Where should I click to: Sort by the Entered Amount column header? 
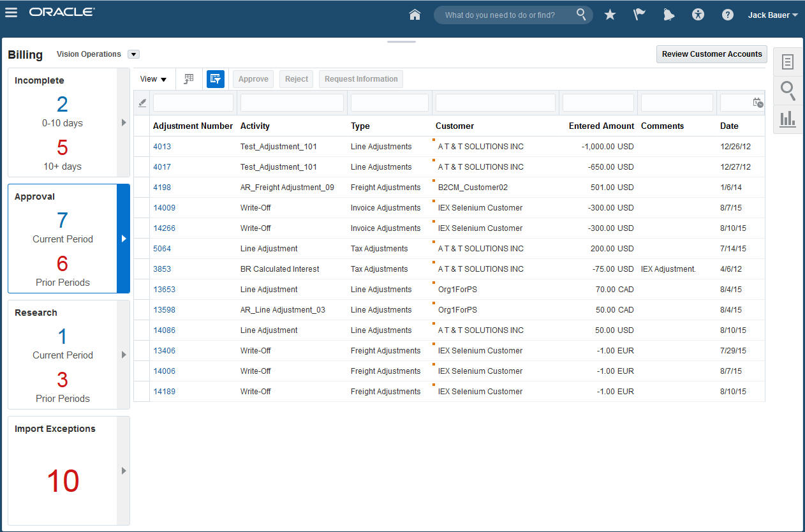(602, 126)
